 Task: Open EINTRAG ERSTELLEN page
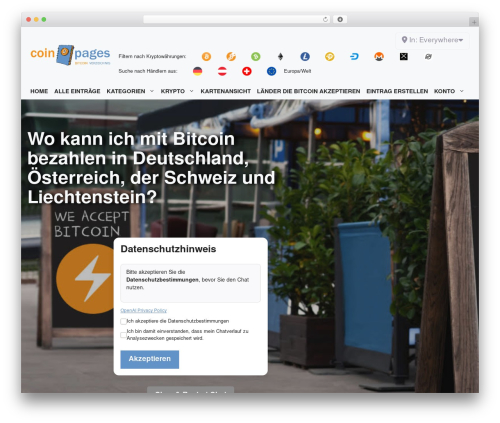point(397,91)
